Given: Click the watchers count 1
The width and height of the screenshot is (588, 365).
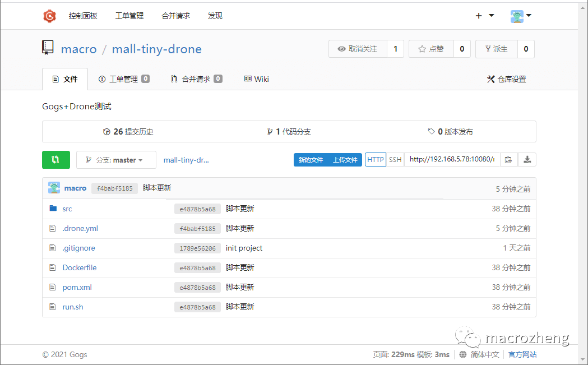Looking at the screenshot, I should coord(395,49).
